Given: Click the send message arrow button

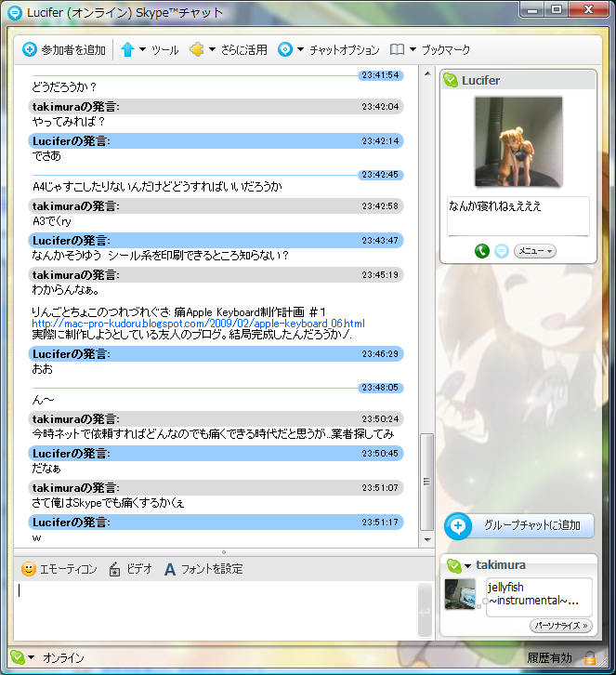Looking at the screenshot, I should tap(425, 611).
